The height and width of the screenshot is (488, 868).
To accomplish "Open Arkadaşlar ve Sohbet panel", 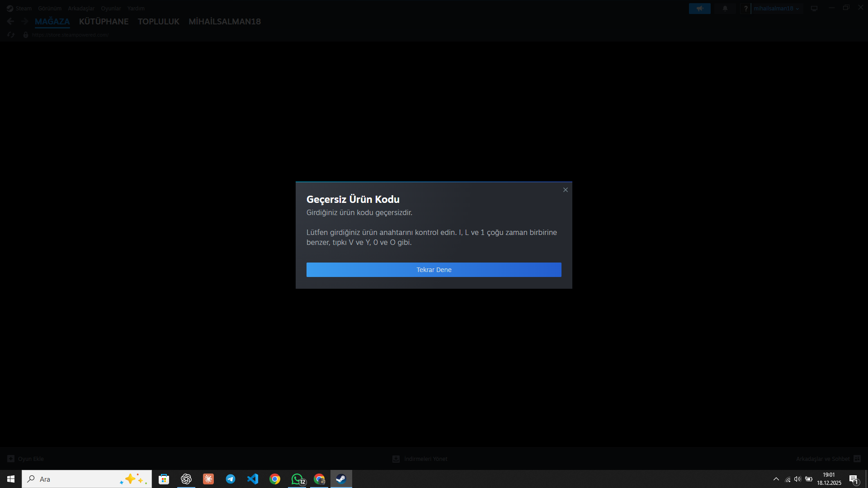I will (x=828, y=459).
